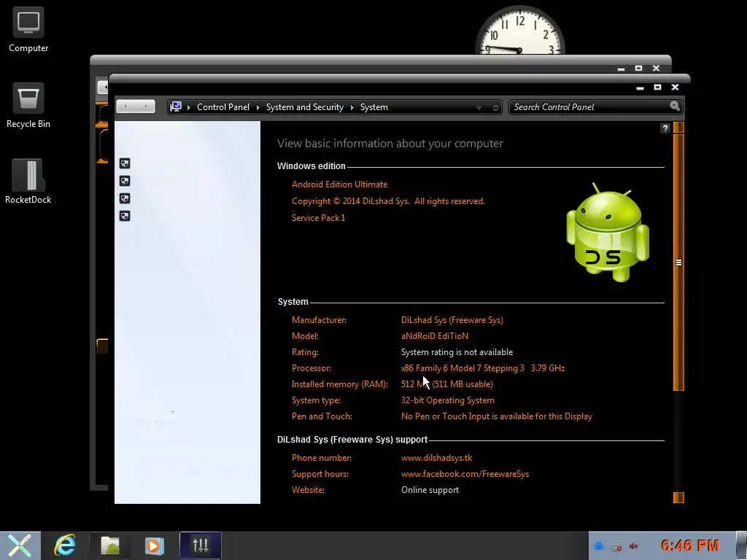Screen dimensions: 747x560
Task: Expand the arrow after Control Panel breadcrumb
Action: [258, 107]
